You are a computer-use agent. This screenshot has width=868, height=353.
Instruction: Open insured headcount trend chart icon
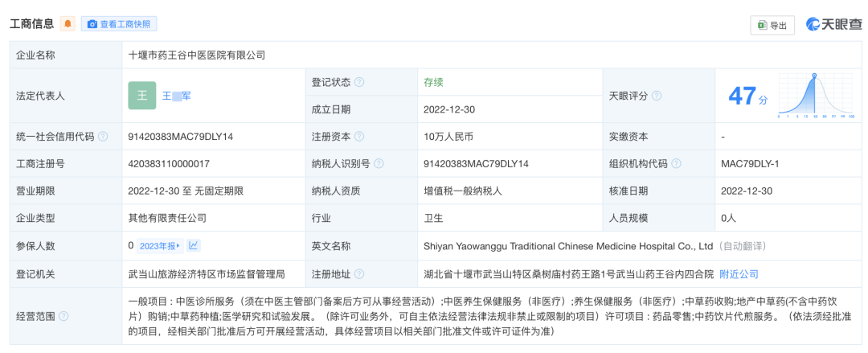pyautogui.click(x=194, y=246)
